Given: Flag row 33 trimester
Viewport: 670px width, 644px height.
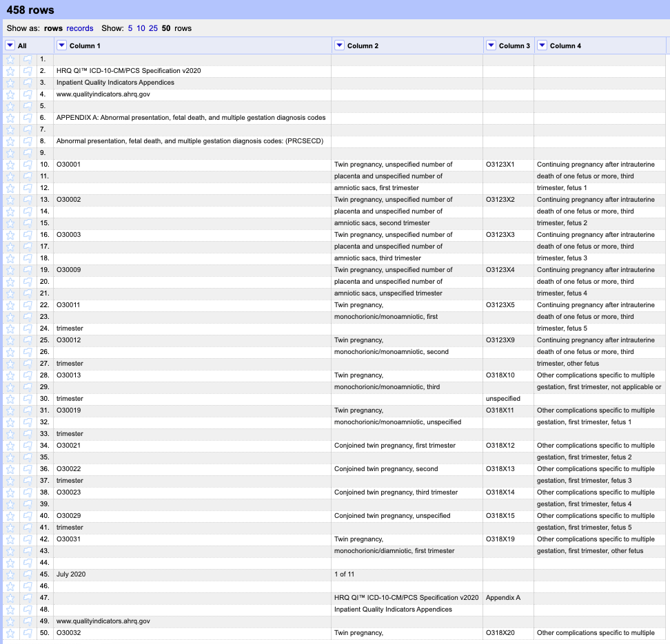Looking at the screenshot, I should coord(28,435).
